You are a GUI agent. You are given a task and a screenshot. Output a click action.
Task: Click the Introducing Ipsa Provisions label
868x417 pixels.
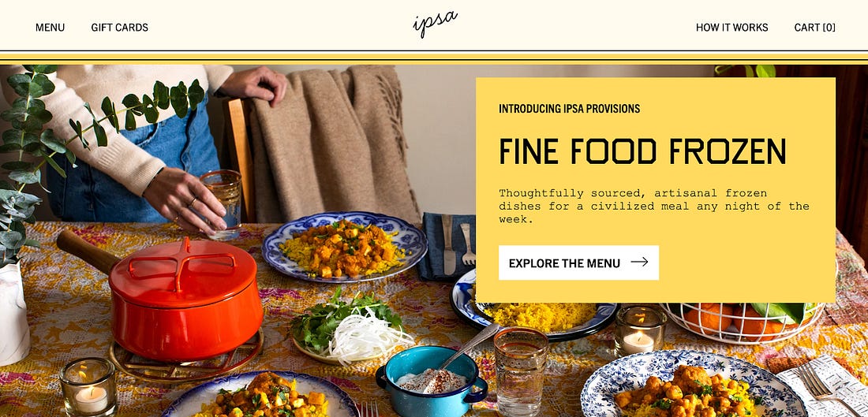click(569, 109)
